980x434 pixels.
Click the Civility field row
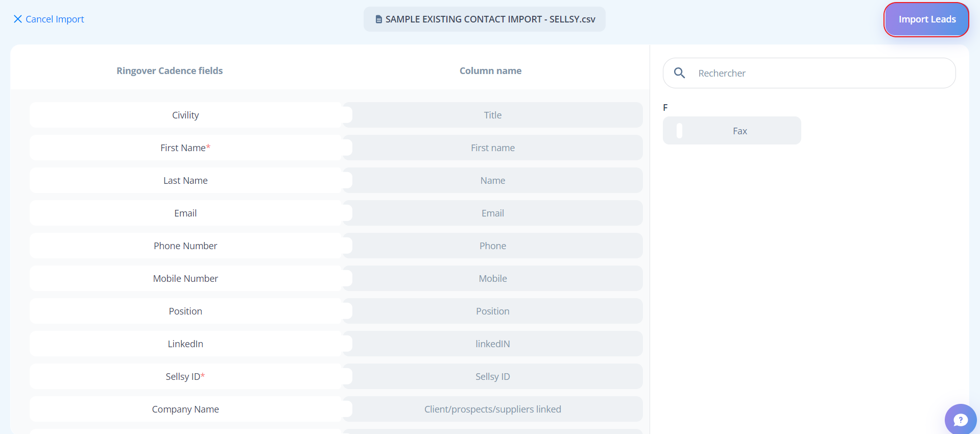(186, 115)
